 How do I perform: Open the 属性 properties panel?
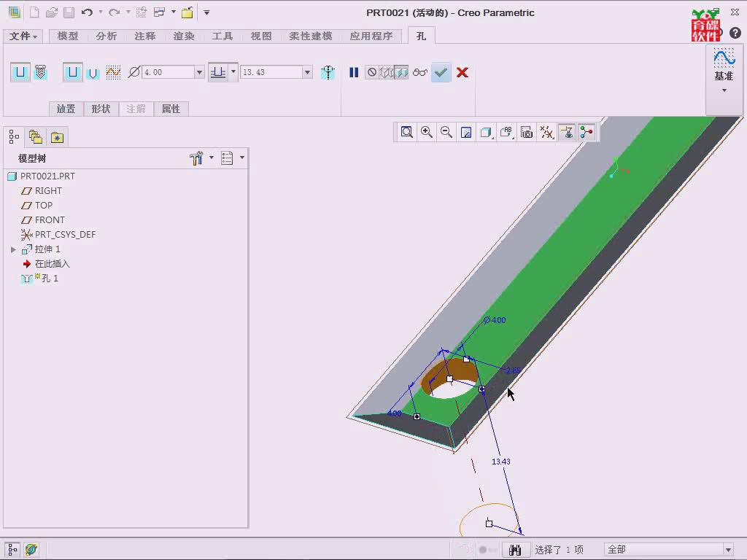[171, 109]
